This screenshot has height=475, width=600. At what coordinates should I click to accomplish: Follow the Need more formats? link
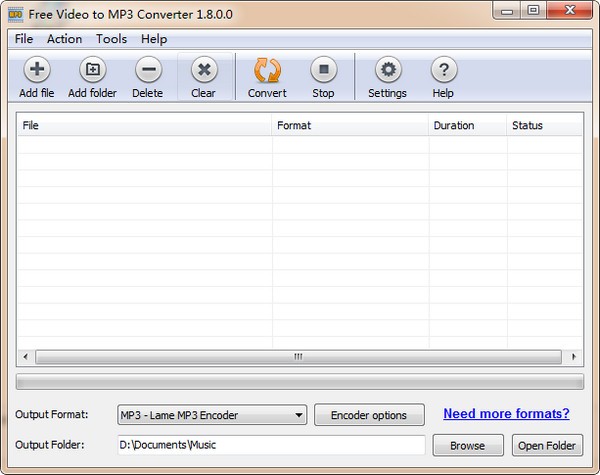click(506, 414)
